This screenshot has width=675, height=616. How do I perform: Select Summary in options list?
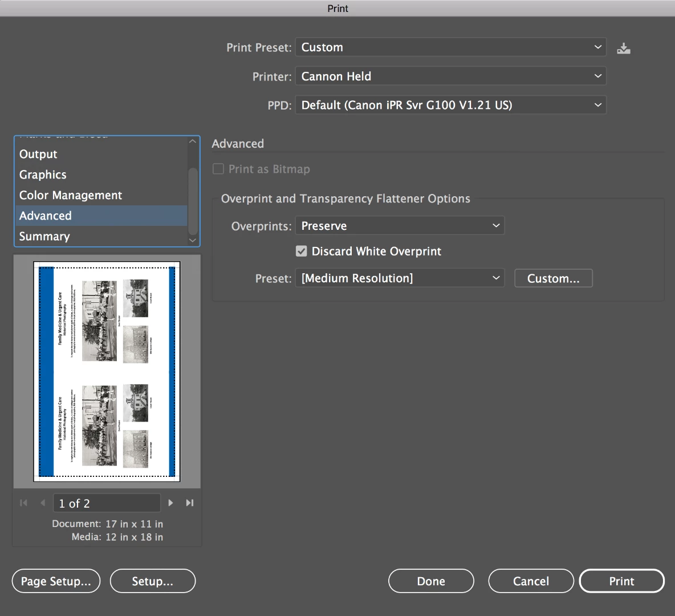[x=101, y=236]
